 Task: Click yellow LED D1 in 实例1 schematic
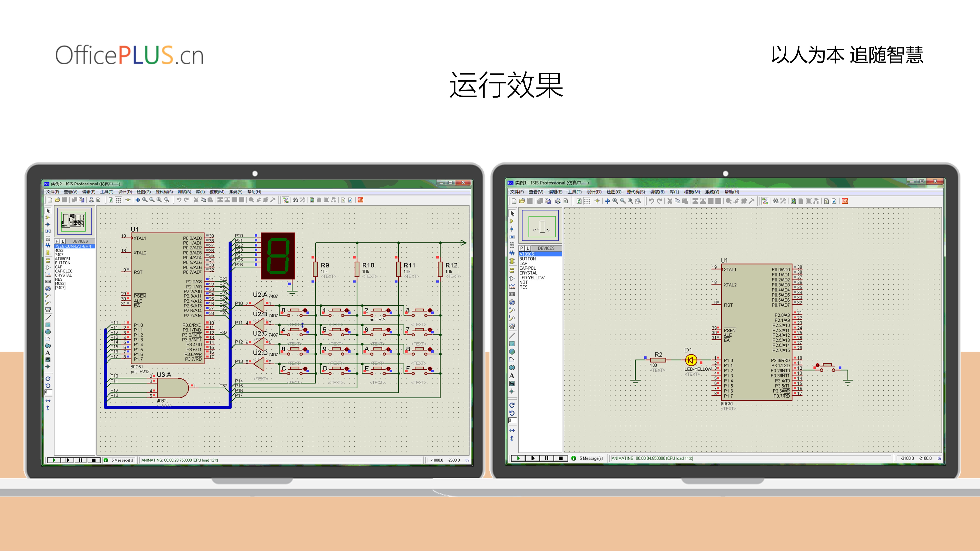click(x=691, y=360)
